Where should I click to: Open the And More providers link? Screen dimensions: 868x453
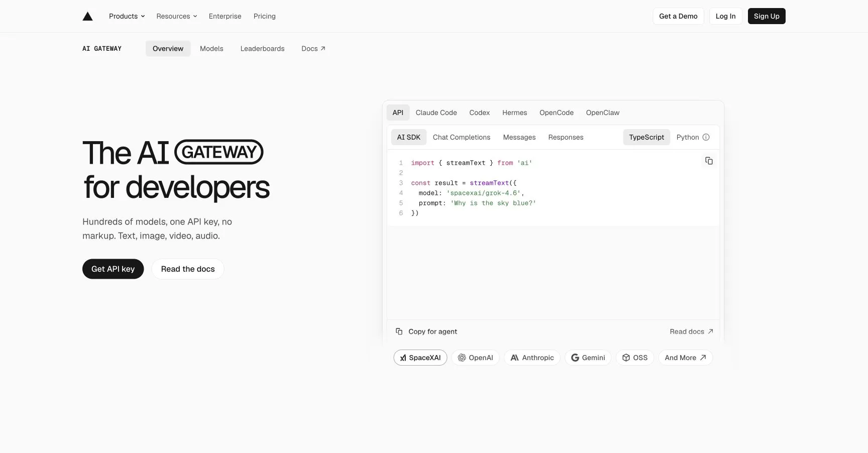685,358
